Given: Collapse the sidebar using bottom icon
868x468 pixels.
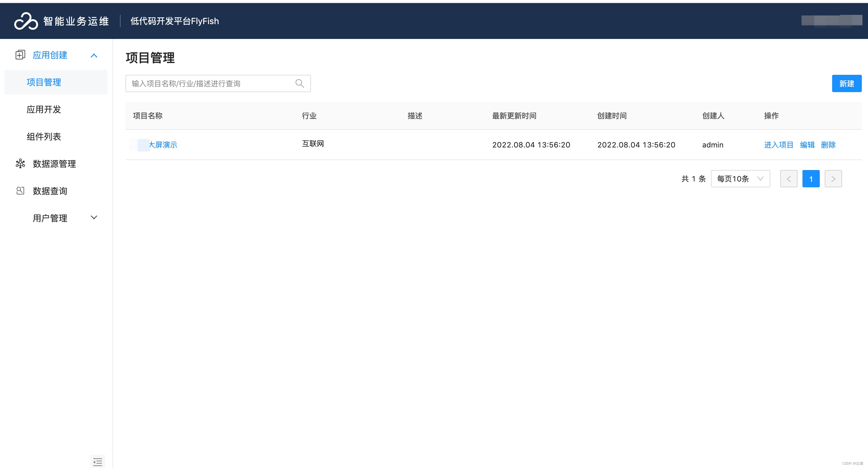Looking at the screenshot, I should [x=97, y=462].
